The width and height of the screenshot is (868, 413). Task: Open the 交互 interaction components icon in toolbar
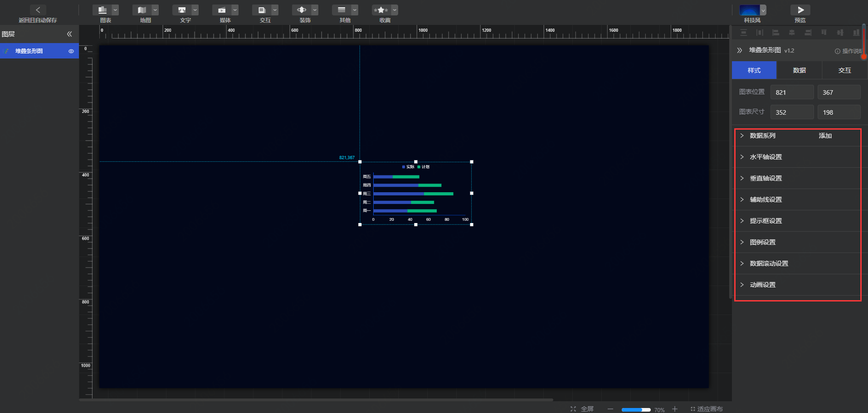(262, 10)
